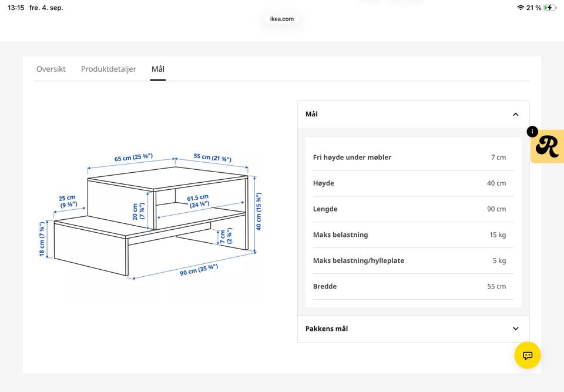Screen dimensions: 564x392
Task: Open the yellow R rewards widget
Action: 548,146
